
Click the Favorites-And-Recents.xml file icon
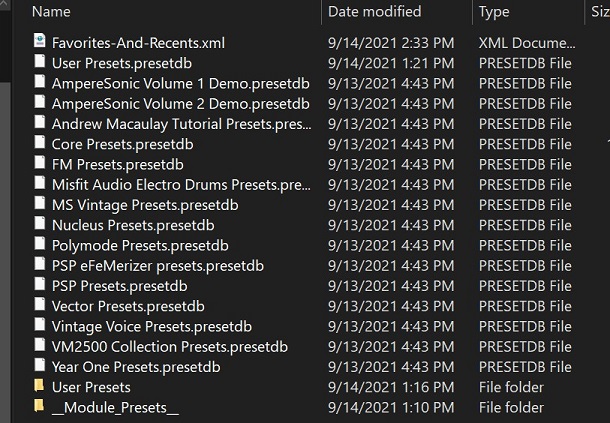coord(40,41)
